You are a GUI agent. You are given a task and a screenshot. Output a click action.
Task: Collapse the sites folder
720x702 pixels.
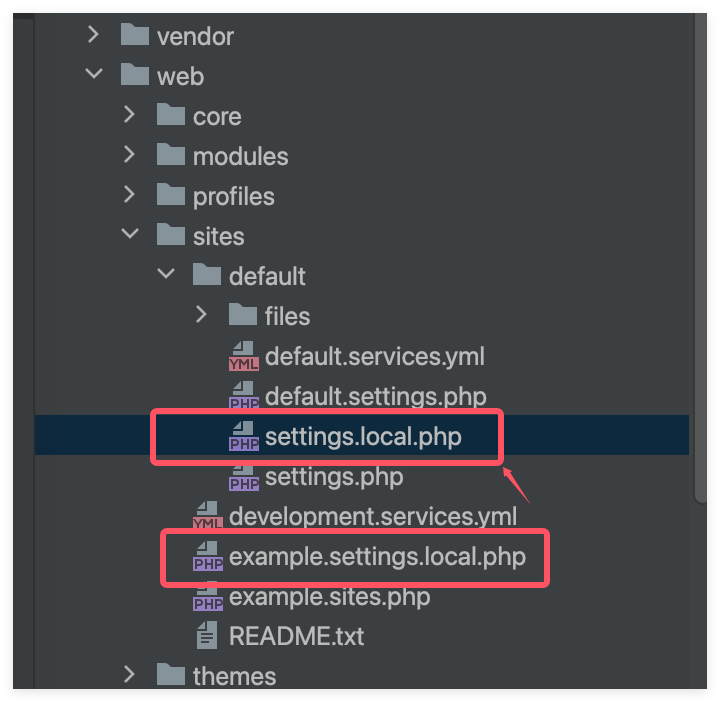tap(129, 236)
